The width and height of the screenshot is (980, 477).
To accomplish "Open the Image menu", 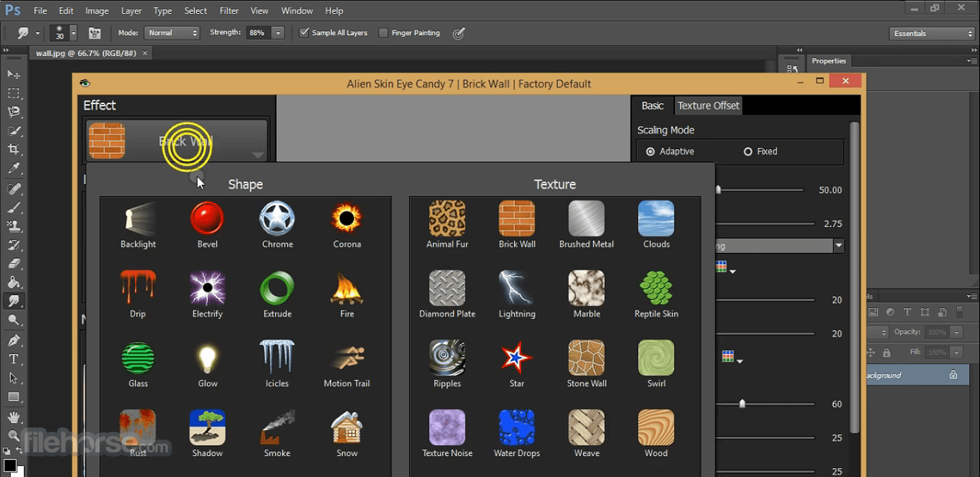I will pos(97,11).
